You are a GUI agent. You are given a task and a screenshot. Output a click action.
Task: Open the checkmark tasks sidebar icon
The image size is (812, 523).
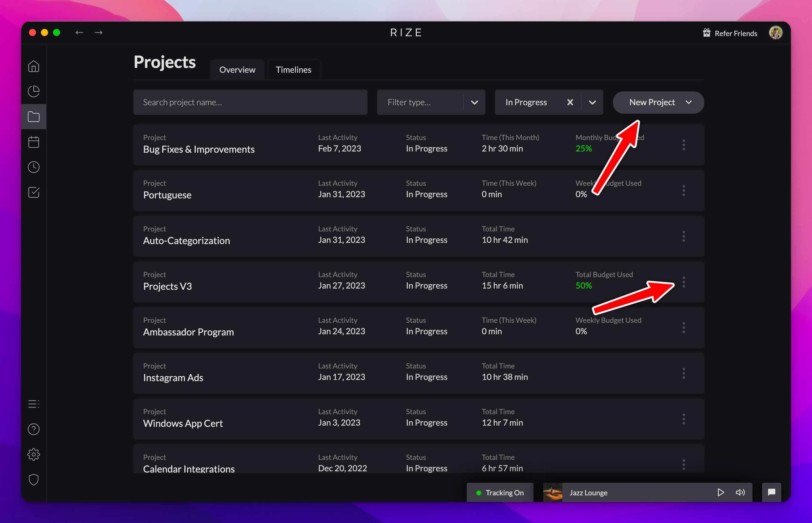point(34,192)
